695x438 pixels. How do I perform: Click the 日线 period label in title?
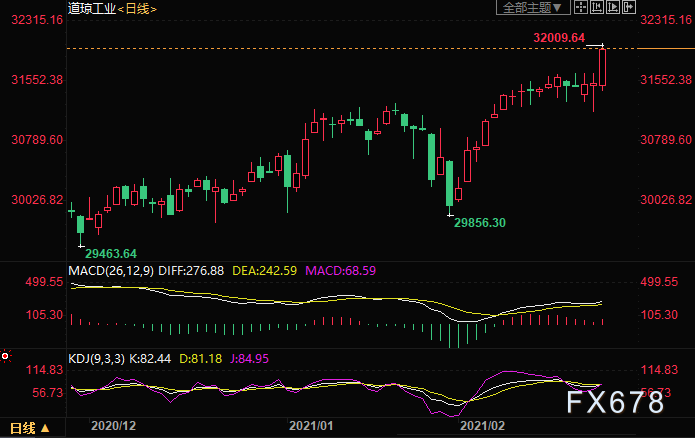pyautogui.click(x=137, y=8)
